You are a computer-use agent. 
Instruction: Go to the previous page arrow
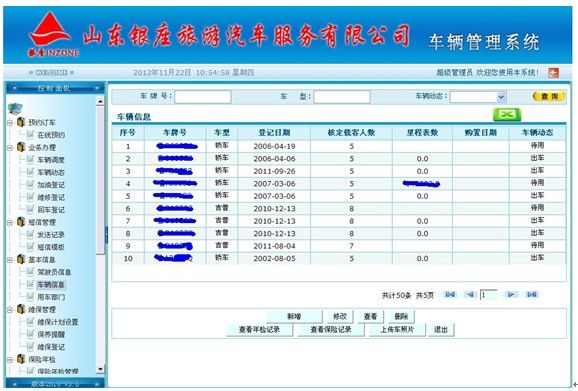pos(470,294)
